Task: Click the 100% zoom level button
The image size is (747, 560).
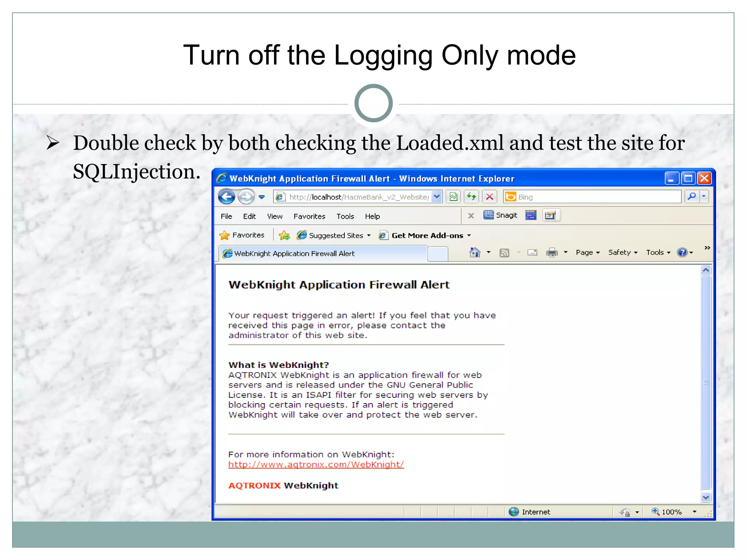Action: [667, 512]
